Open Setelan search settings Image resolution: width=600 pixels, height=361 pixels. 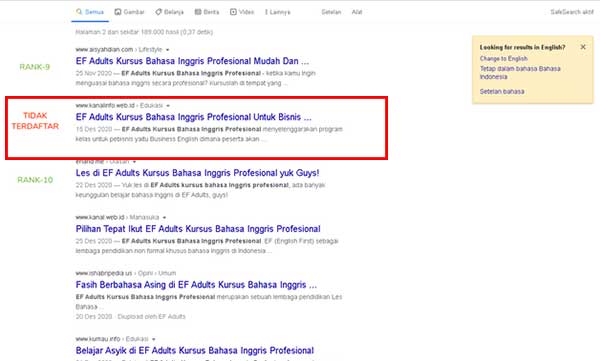tap(331, 12)
